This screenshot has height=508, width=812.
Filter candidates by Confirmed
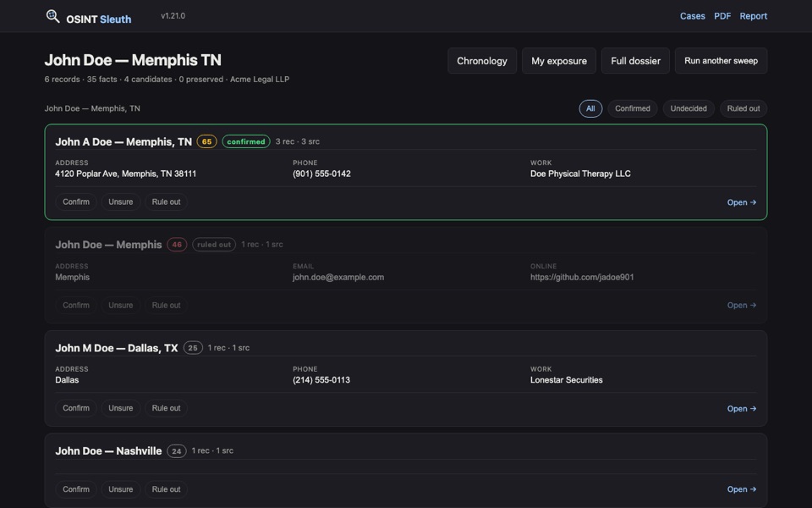pyautogui.click(x=633, y=108)
